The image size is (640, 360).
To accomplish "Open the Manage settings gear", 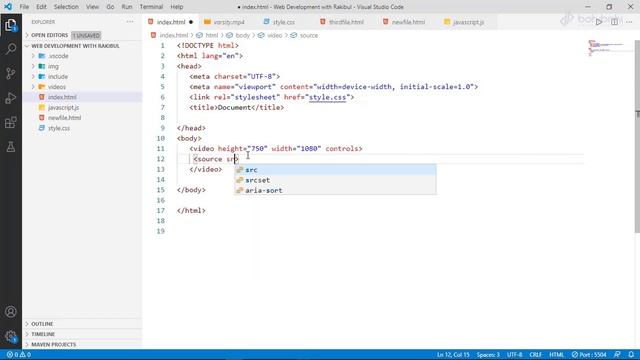I will pos(11,336).
